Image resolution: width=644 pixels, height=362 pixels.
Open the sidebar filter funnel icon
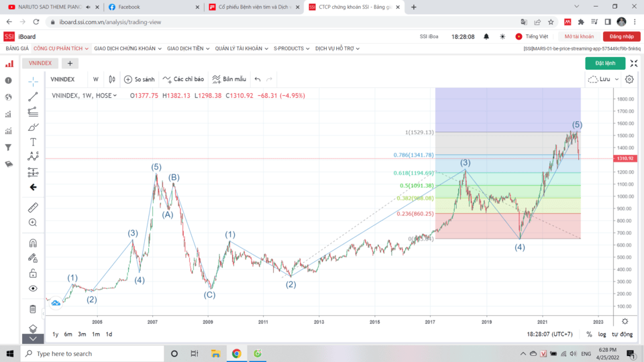(x=9, y=147)
